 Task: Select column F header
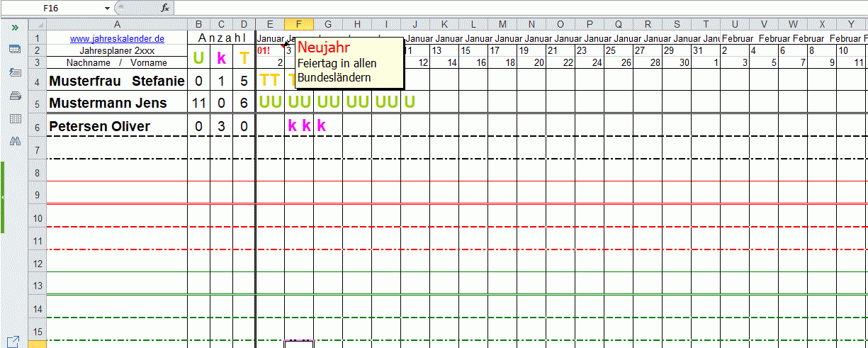tap(299, 24)
